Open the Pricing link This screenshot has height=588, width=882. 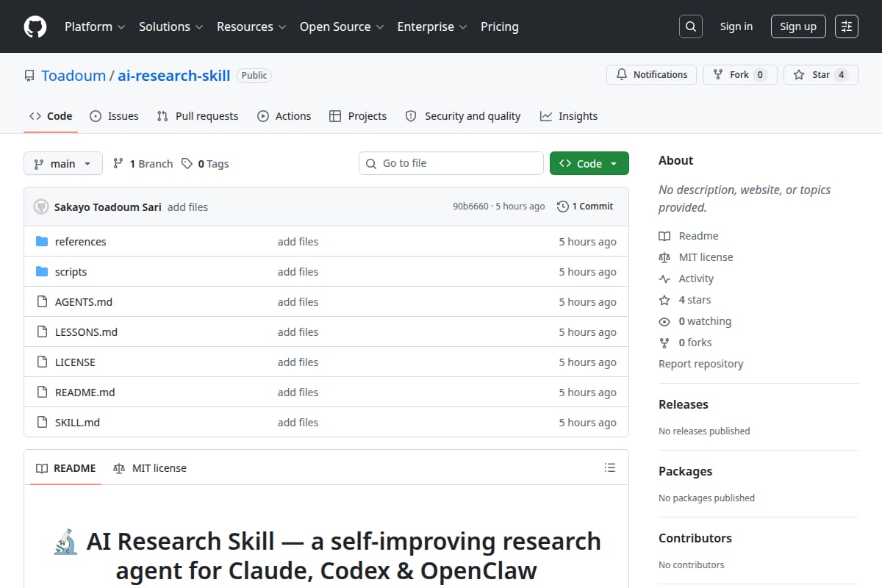[x=500, y=26]
